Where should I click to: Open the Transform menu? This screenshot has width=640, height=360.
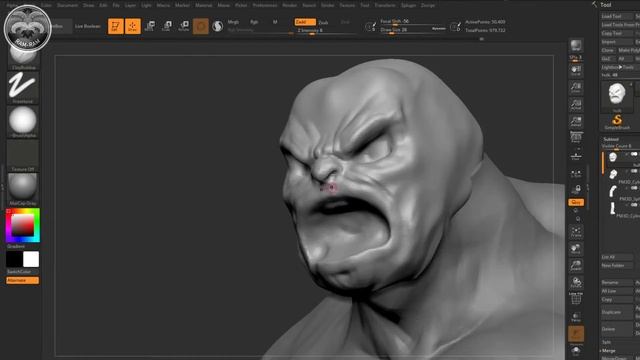click(385, 5)
